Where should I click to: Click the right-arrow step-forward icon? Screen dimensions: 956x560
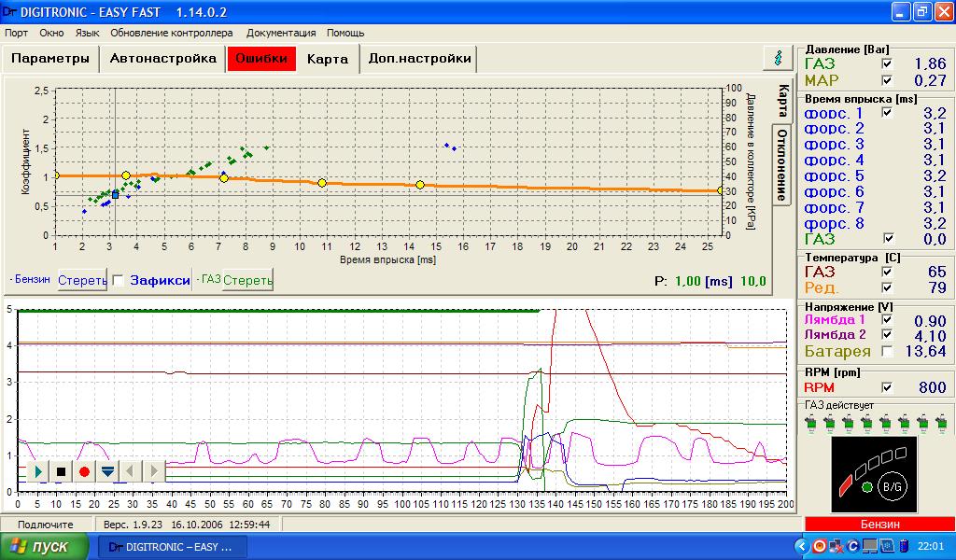[x=153, y=471]
